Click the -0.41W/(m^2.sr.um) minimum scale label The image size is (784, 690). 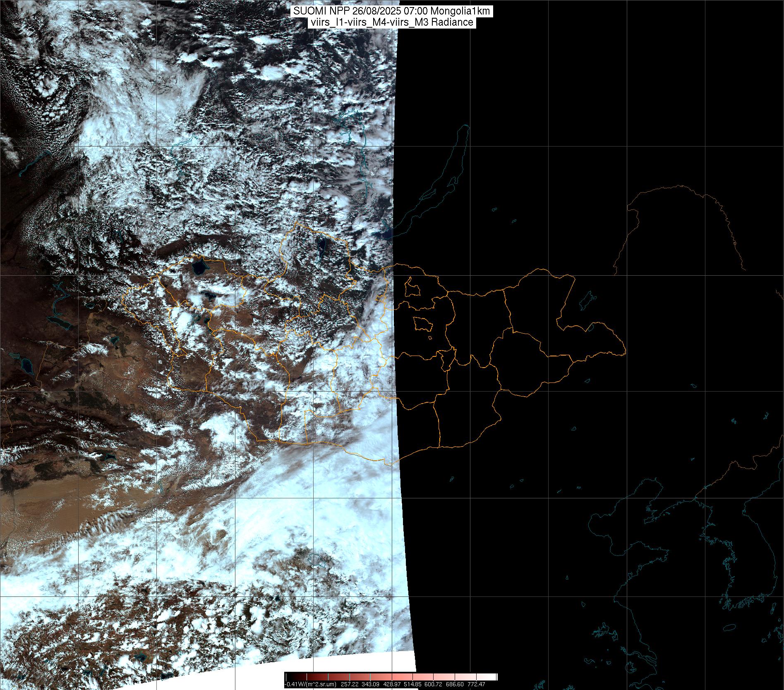[311, 684]
